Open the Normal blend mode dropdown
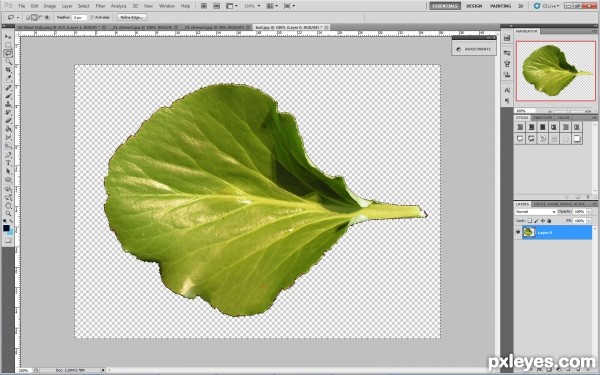The height and width of the screenshot is (375, 600). [x=535, y=212]
